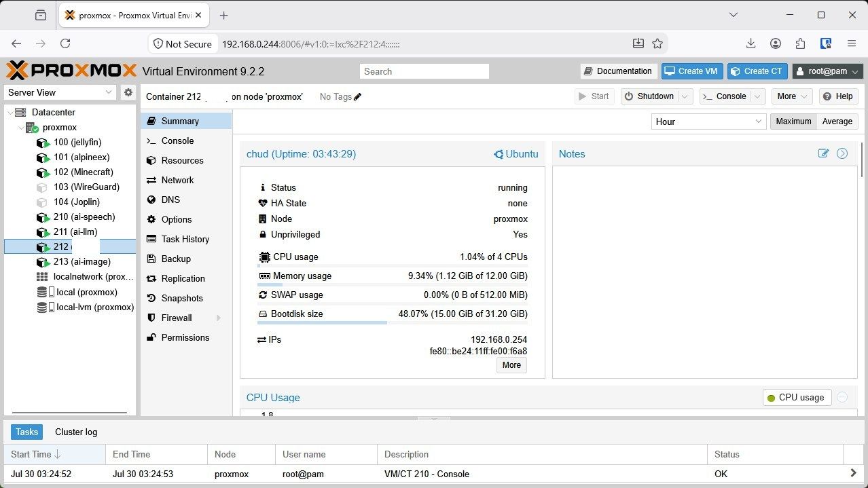
Task: Select stopped container 103 (WireGuard)
Action: (x=86, y=187)
